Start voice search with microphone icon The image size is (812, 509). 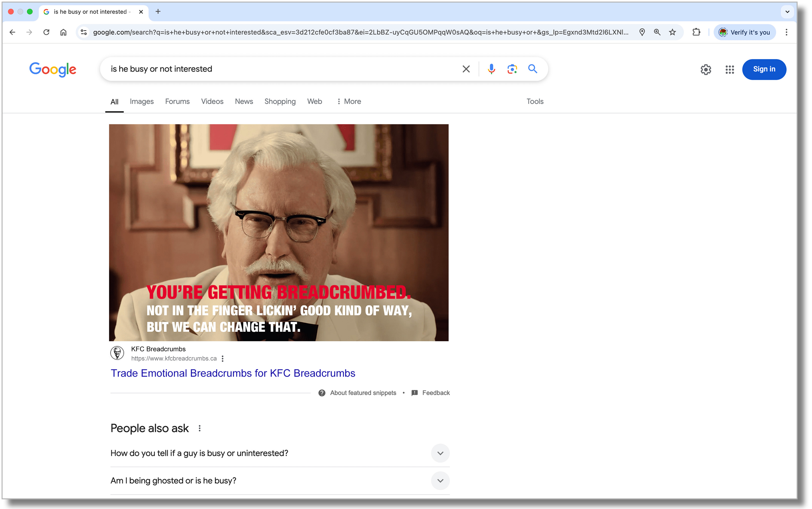(x=491, y=69)
